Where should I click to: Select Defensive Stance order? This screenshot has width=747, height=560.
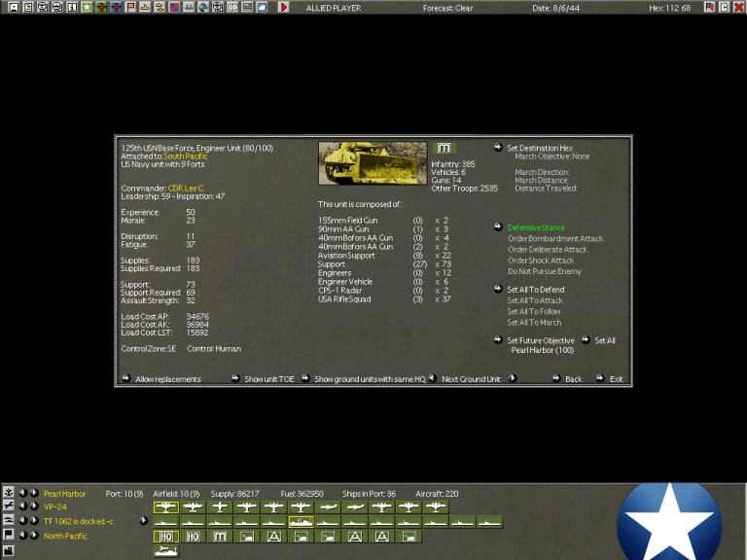(535, 227)
